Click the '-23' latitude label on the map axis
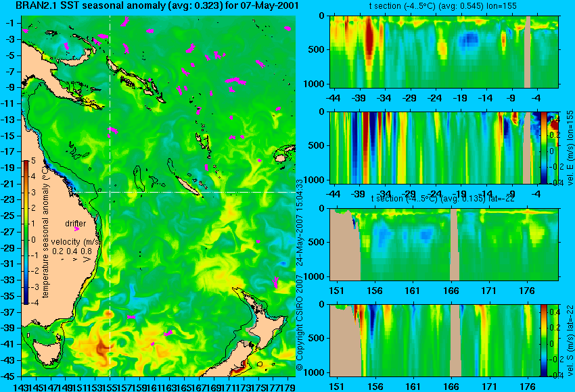 click(x=8, y=199)
